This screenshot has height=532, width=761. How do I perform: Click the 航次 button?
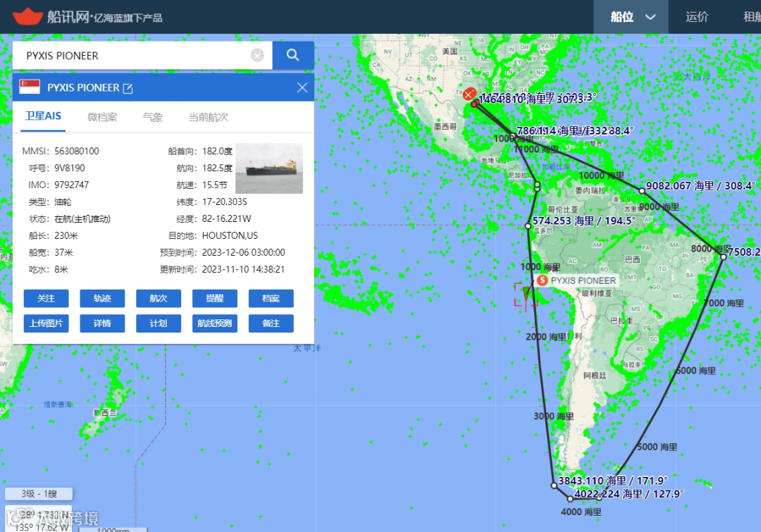[159, 298]
